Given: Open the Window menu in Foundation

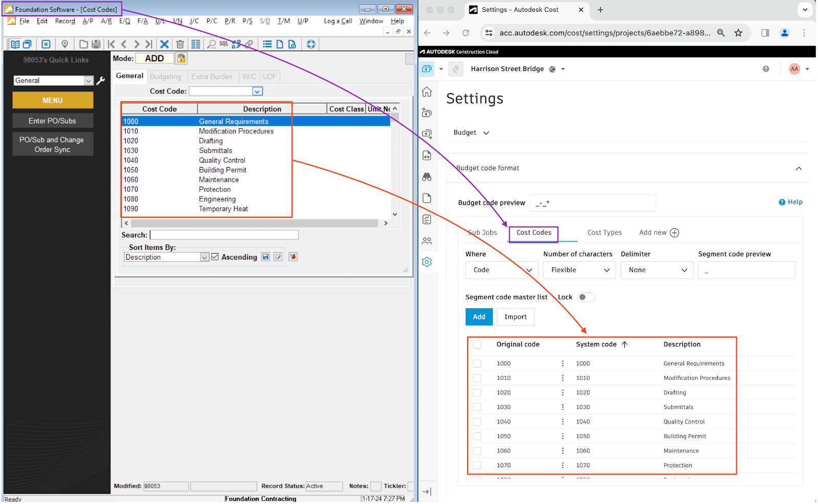Looking at the screenshot, I should point(371,21).
